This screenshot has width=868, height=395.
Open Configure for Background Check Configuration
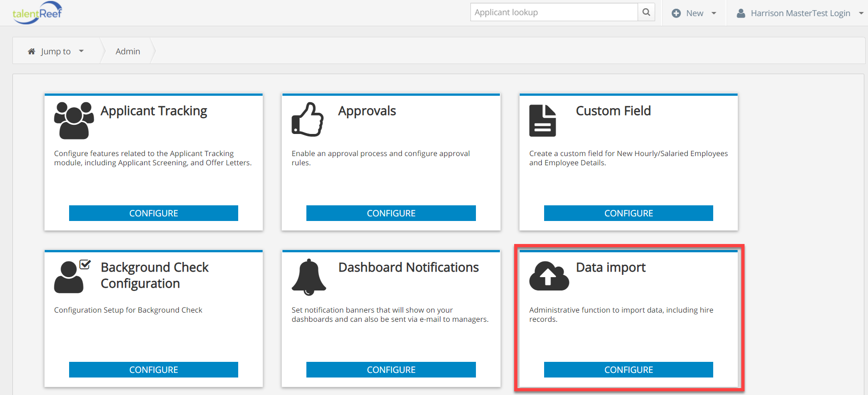tap(153, 370)
